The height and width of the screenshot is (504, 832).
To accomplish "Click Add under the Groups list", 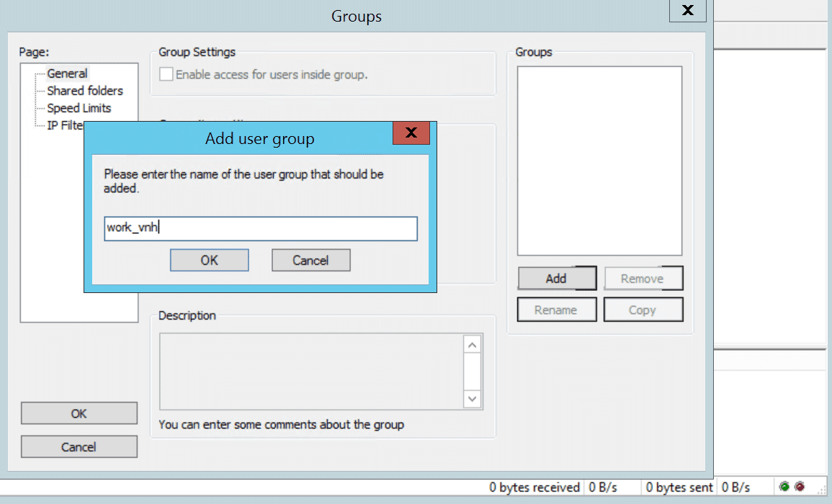I will [x=557, y=278].
